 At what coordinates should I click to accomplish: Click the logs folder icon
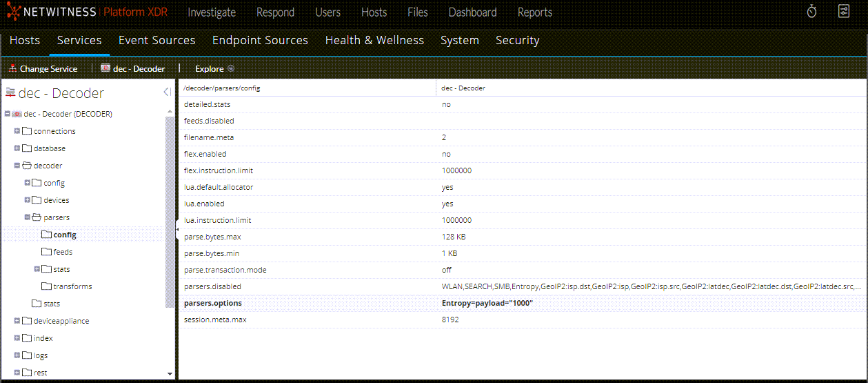click(x=27, y=355)
